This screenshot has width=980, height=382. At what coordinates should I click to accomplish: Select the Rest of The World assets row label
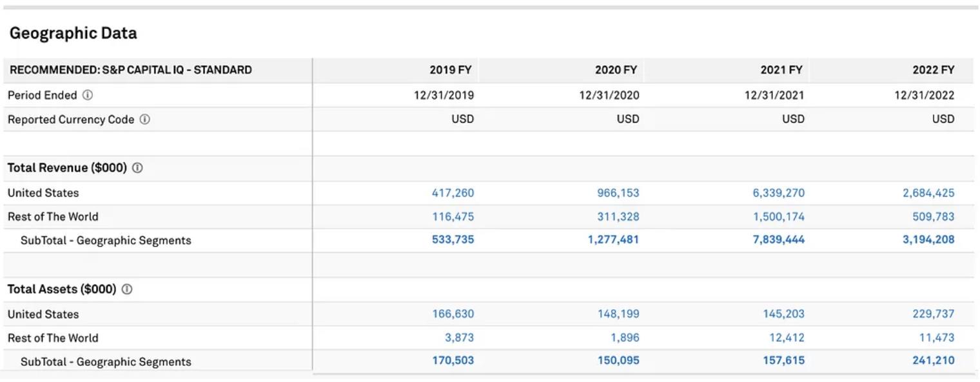[53, 337]
